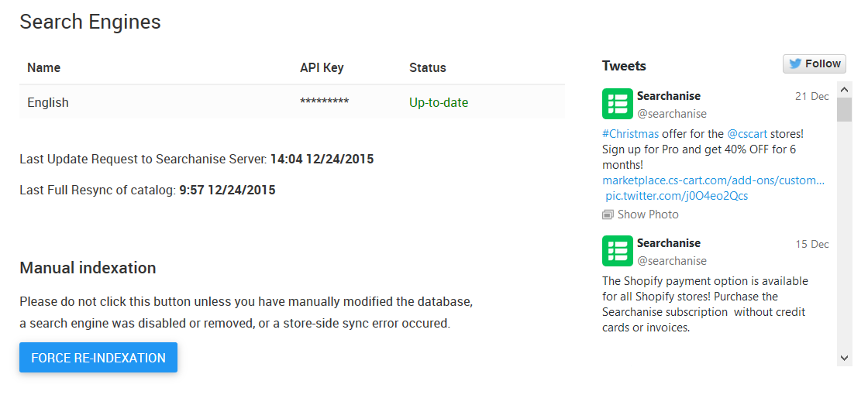
Task: Click the tweets scrollbar down arrow
Action: [844, 358]
